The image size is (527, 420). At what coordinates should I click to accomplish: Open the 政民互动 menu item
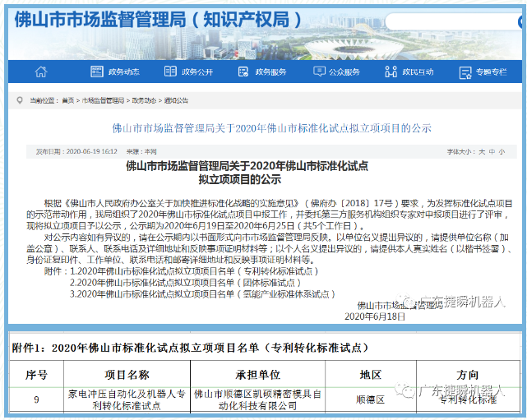pos(418,72)
